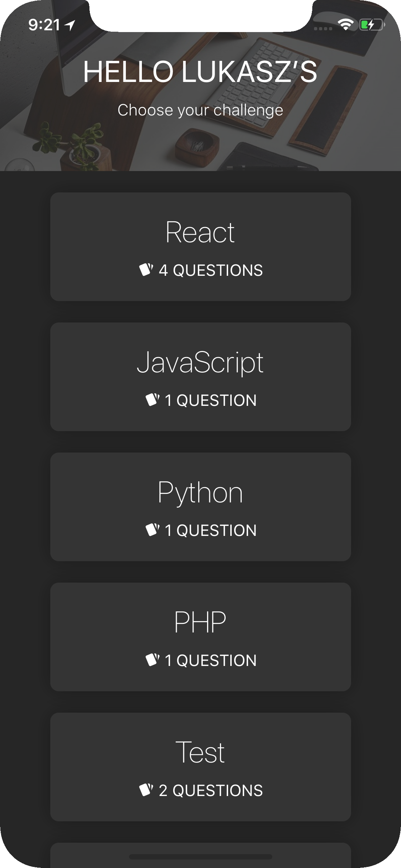This screenshot has height=868, width=401.
Task: Tap the cards icon on Python deck
Action: point(153,529)
